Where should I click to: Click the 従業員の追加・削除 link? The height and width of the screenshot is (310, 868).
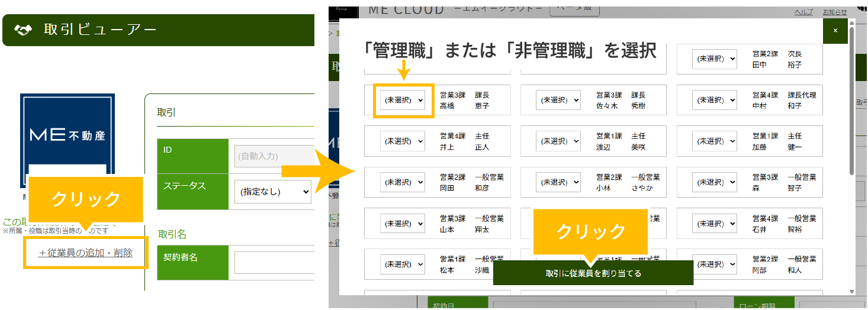tap(85, 253)
